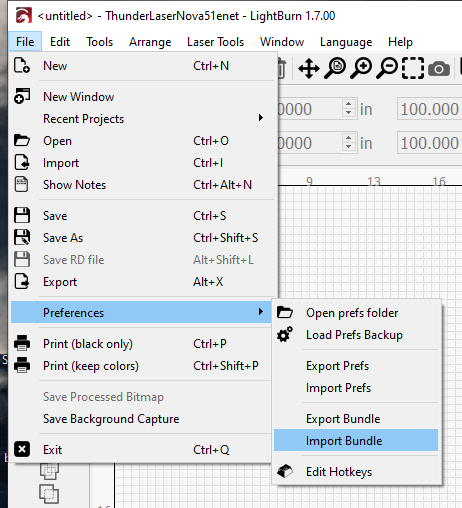Click the camera capture icon

439,69
